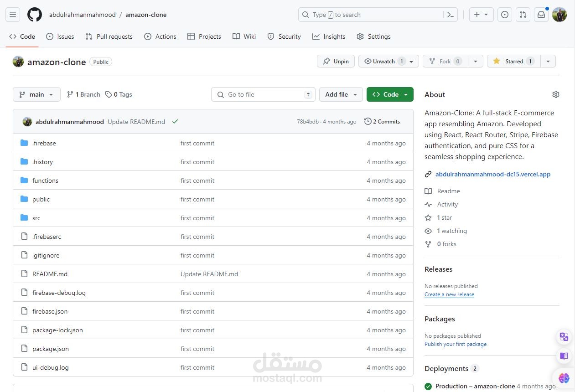Viewport: 575px width, 392px height.
Task: Open the README.md file
Action: 50,274
